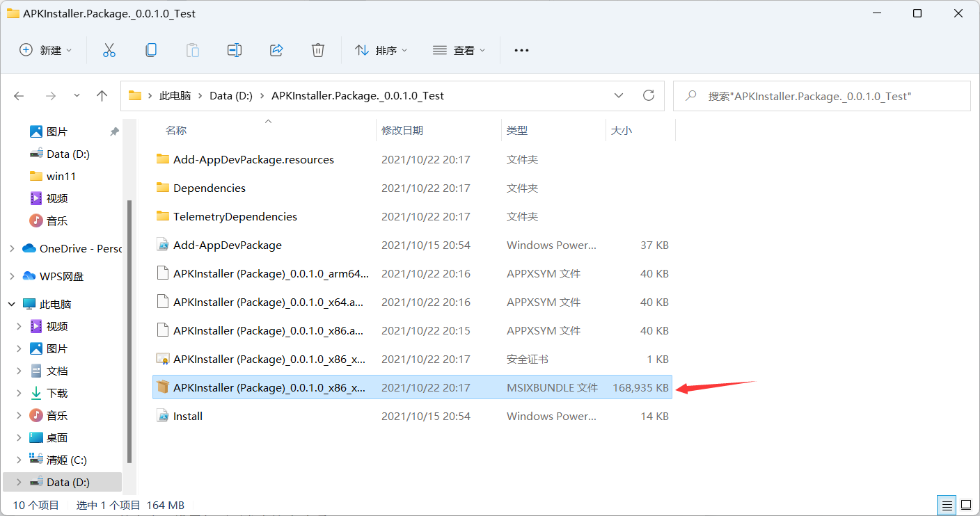
Task: Click the security certificate file icon
Action: 163,359
